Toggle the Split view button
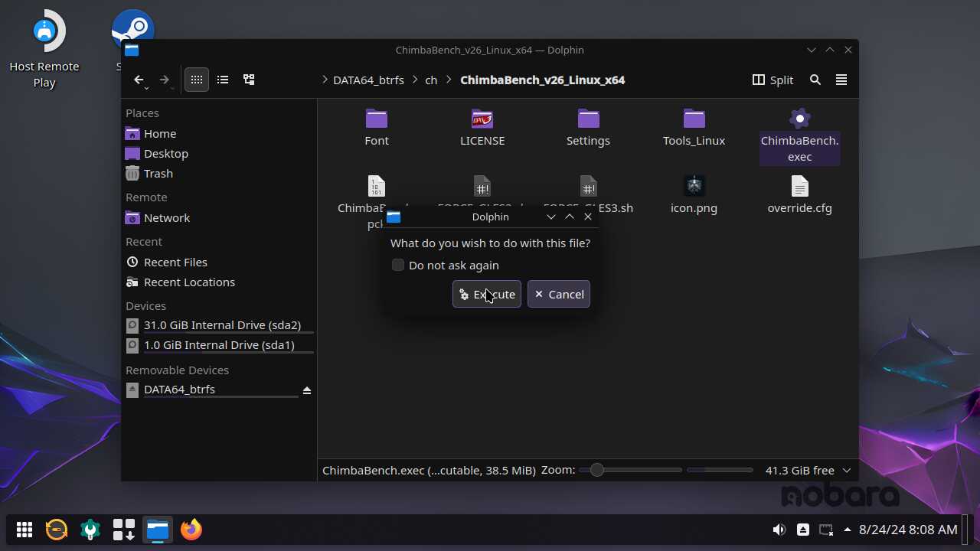 point(773,80)
